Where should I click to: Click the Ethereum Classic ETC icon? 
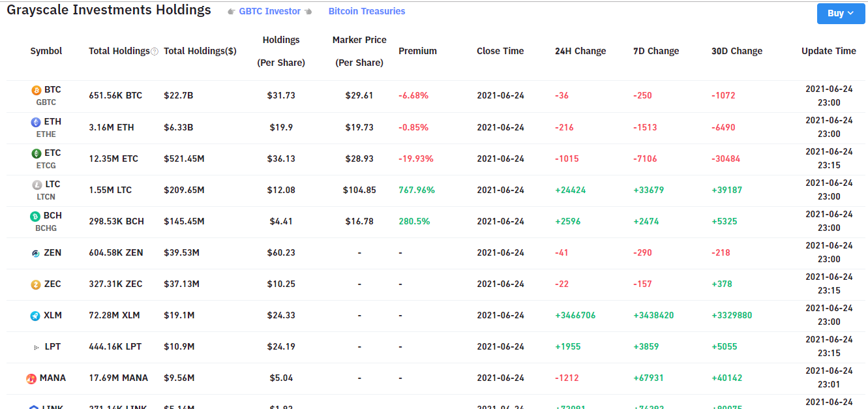[x=37, y=153]
